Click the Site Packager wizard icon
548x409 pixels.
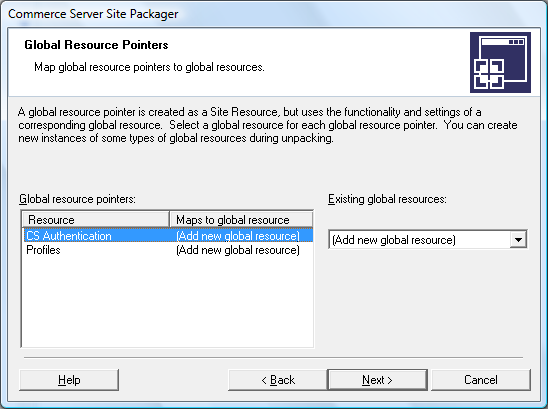coord(500,62)
